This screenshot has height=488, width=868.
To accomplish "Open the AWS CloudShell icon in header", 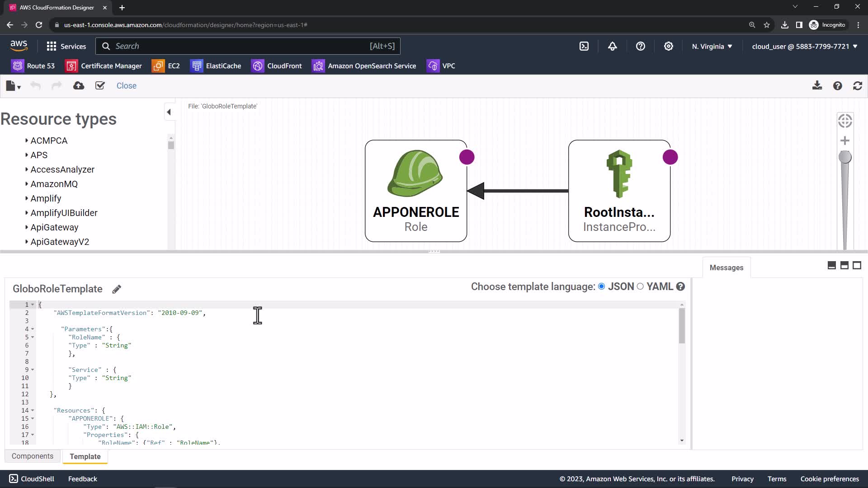I will [584, 46].
